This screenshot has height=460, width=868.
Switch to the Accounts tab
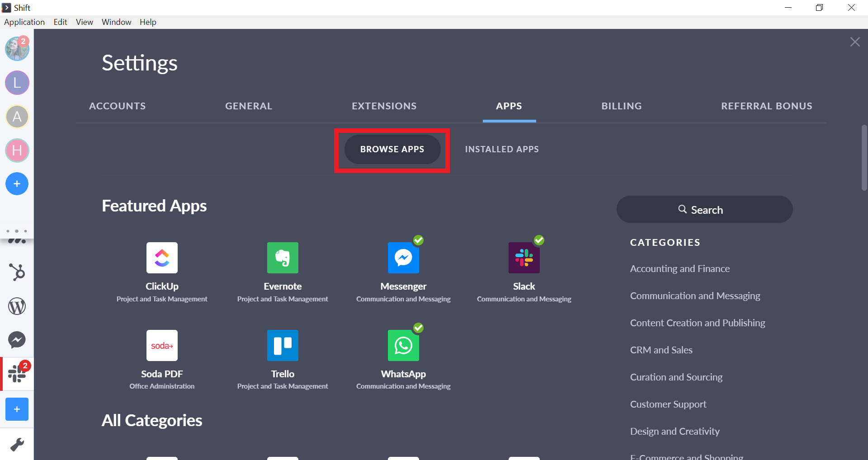118,106
